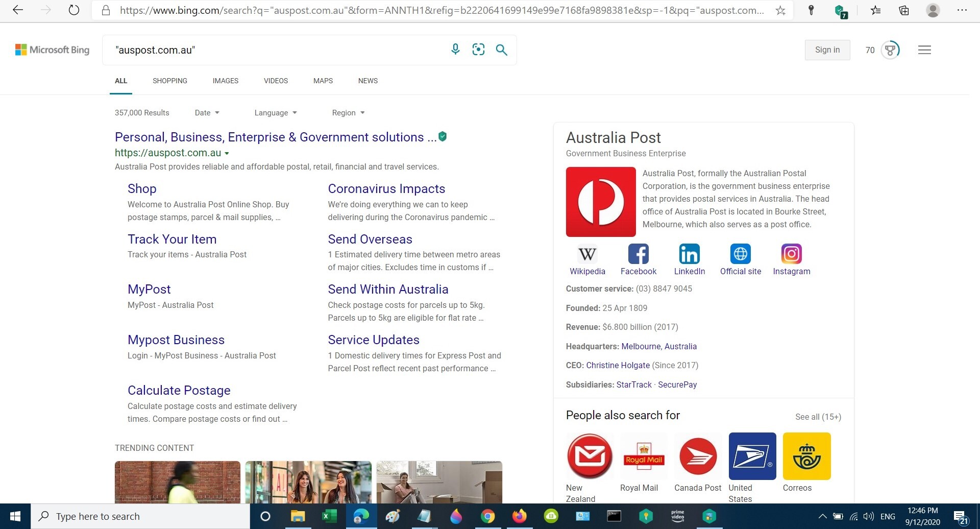Open the Coronavirus Impacts link

(x=386, y=188)
